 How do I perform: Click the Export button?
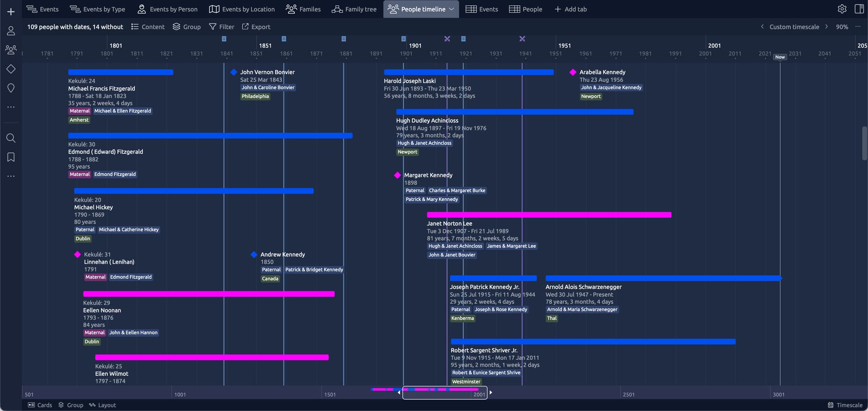point(256,27)
